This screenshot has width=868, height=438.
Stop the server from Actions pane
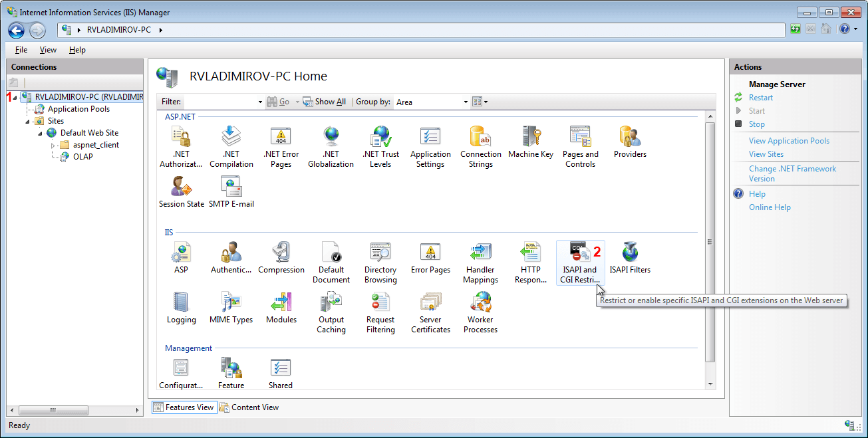click(756, 124)
